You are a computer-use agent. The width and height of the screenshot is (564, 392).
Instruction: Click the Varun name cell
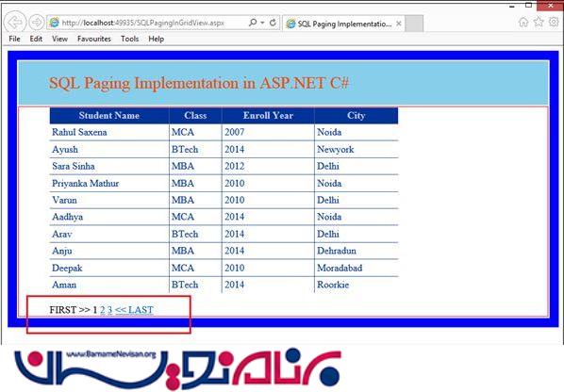click(x=109, y=200)
